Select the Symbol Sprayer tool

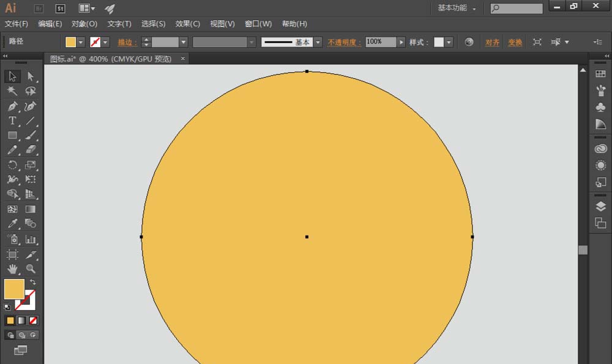pyautogui.click(x=12, y=239)
